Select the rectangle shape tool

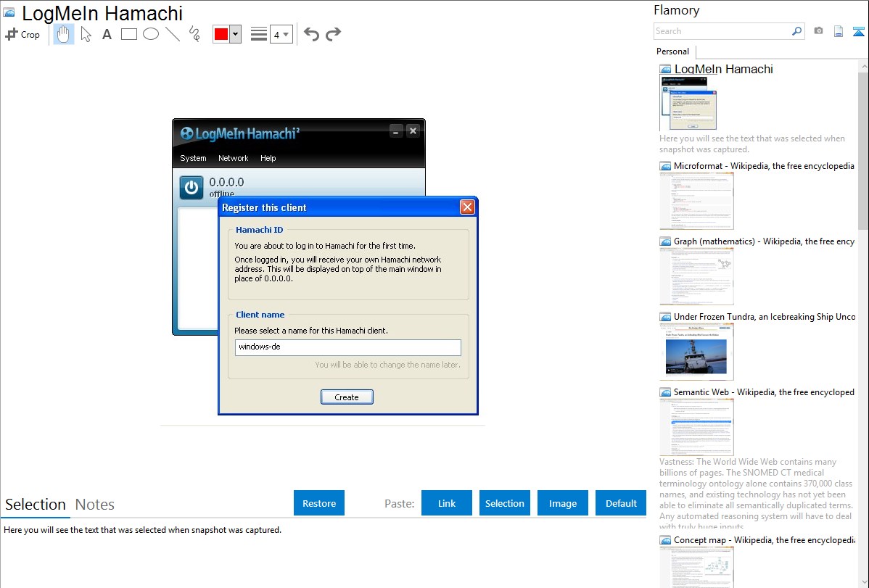click(x=128, y=34)
